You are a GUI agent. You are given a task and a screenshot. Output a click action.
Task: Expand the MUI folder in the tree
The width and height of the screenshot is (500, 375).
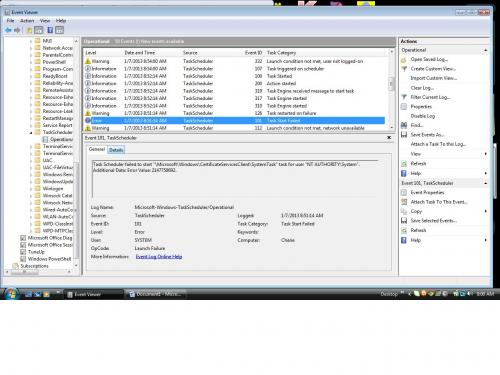[x=31, y=41]
